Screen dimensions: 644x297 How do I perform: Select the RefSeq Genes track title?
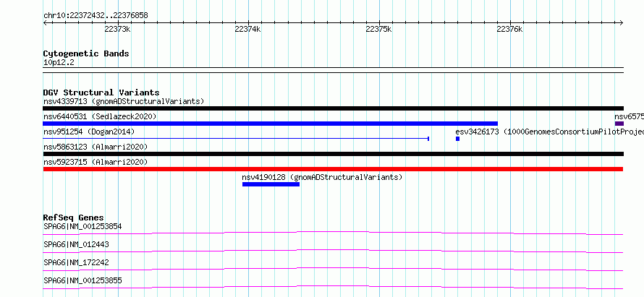(x=74, y=218)
